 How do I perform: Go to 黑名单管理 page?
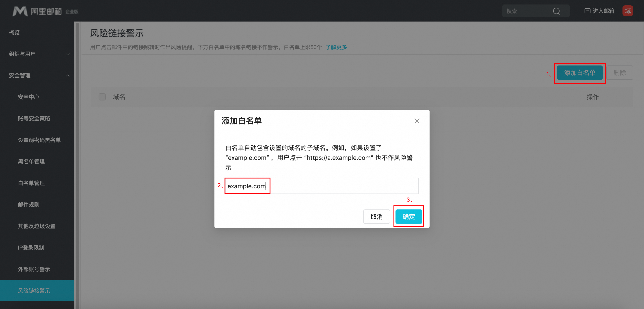31,162
